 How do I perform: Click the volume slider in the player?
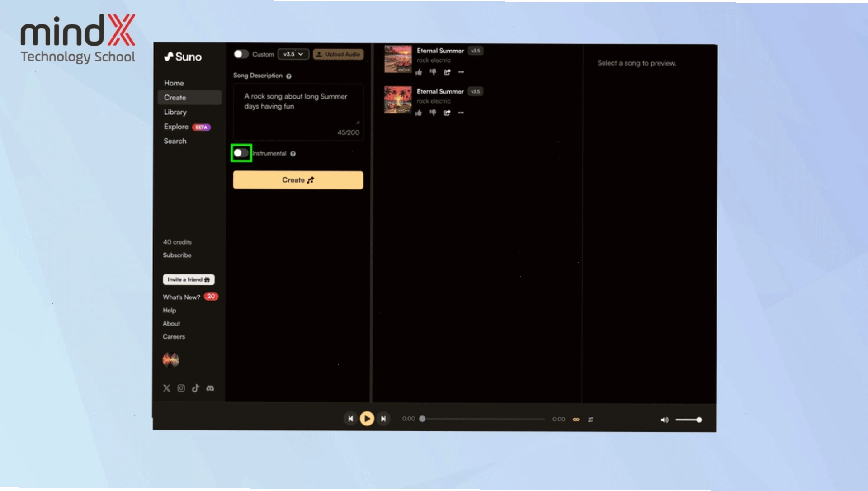pos(689,420)
